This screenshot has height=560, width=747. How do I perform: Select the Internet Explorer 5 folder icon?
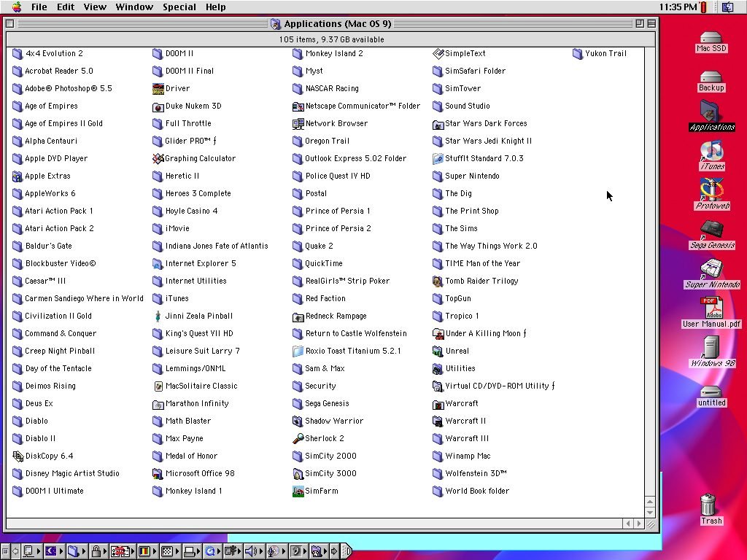tap(158, 264)
